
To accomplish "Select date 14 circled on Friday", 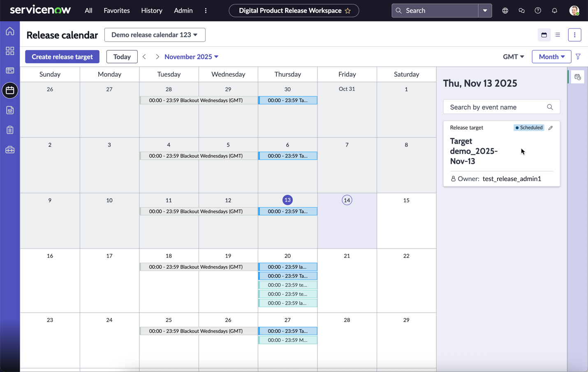I will tap(347, 200).
